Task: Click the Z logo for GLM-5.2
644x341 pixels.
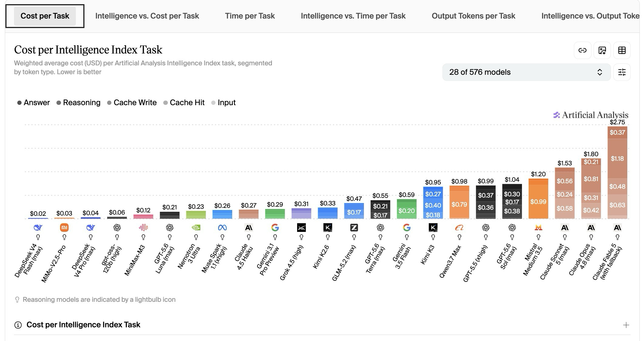Action: (x=354, y=227)
